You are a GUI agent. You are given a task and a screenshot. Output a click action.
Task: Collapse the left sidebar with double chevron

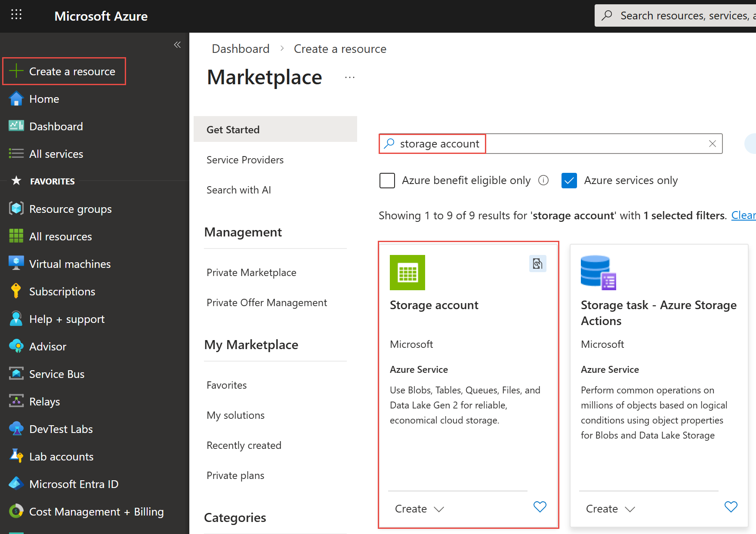[x=177, y=45]
